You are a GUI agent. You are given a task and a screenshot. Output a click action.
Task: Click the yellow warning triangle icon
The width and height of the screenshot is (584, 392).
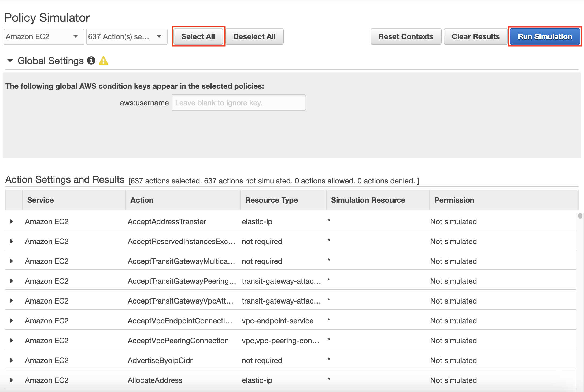point(103,61)
